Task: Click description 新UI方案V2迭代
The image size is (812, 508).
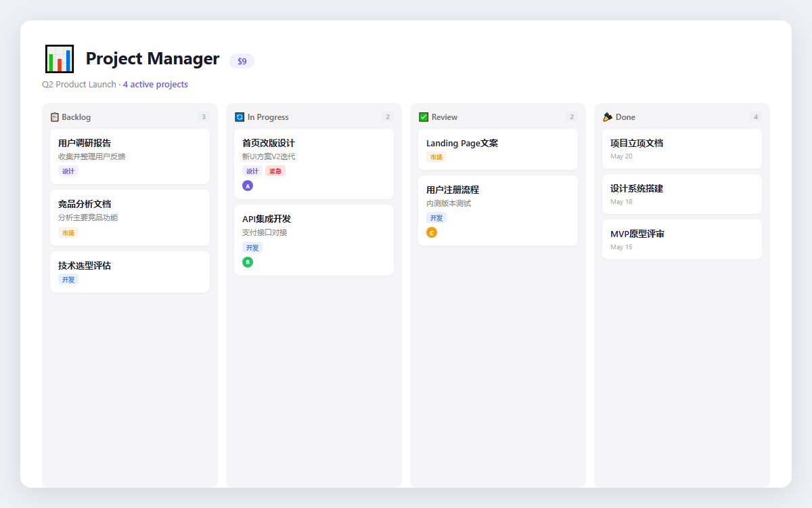Action: (269, 156)
